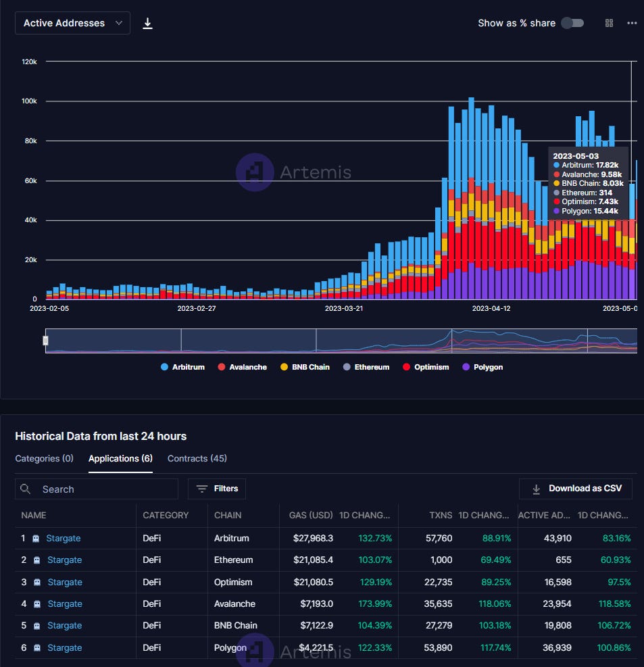The image size is (644, 667).
Task: Sort by NAME column header
Action: [34, 515]
